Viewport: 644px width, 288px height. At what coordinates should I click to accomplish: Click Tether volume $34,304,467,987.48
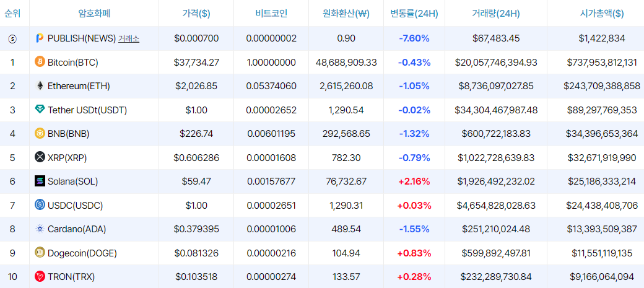pos(496,110)
